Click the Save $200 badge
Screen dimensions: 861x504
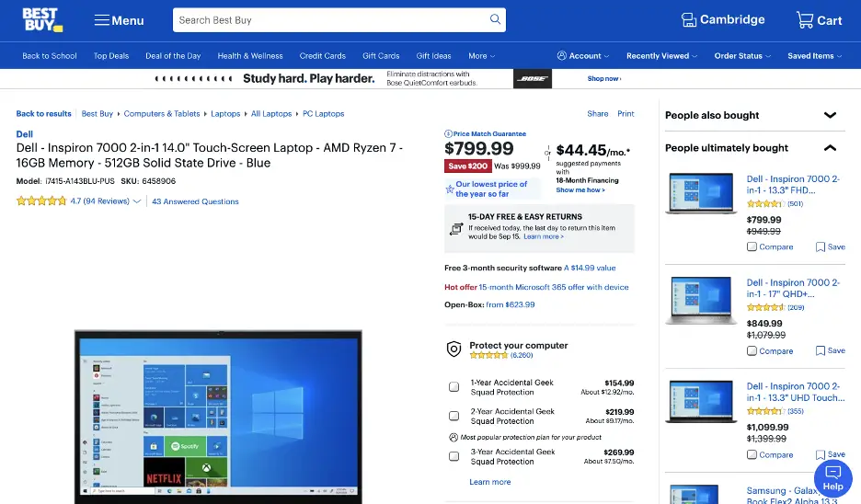pyautogui.click(x=467, y=166)
